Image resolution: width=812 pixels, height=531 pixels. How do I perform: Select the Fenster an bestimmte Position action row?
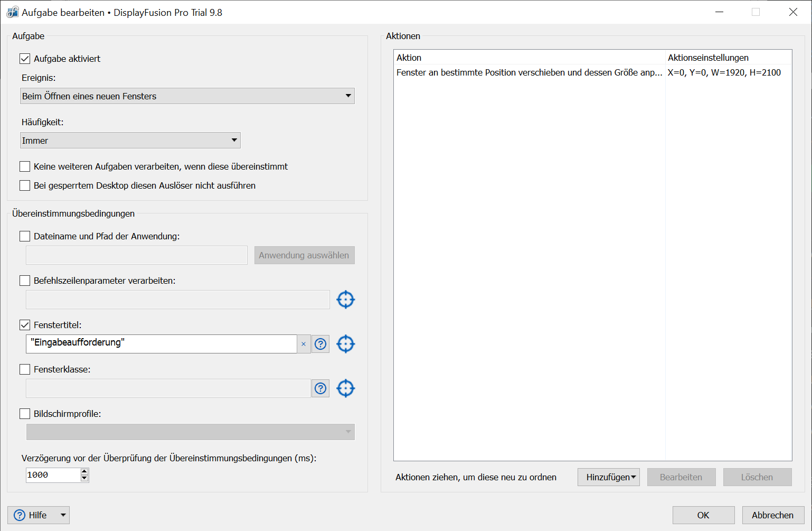(x=529, y=72)
